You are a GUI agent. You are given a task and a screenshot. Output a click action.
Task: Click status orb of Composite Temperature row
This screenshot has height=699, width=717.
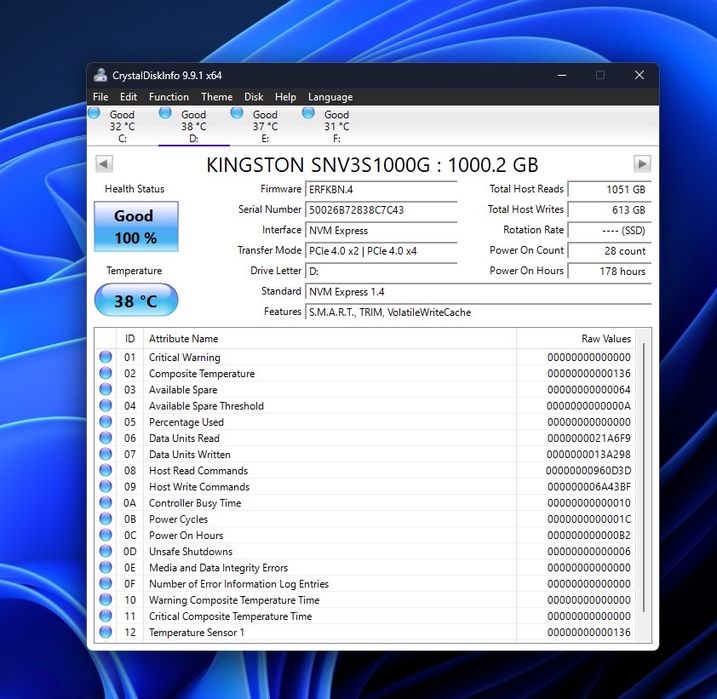[x=106, y=373]
